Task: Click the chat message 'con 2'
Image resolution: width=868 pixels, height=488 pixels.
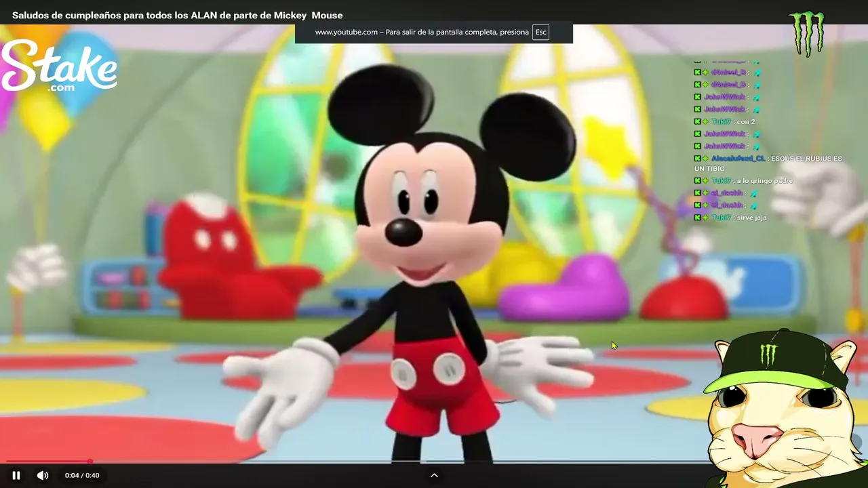Action: pos(746,122)
